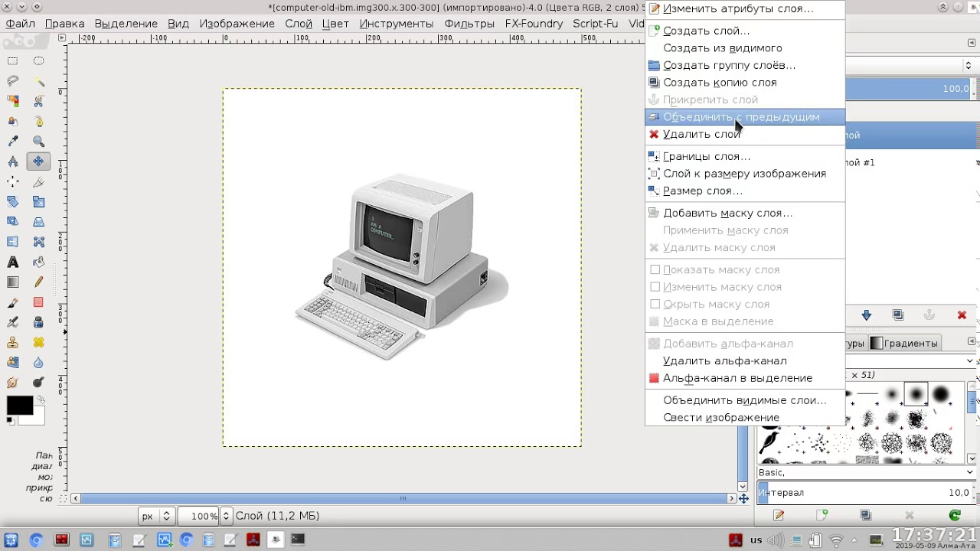The width and height of the screenshot is (980, 551).
Task: Select the Paintbrush tool
Action: (13, 302)
